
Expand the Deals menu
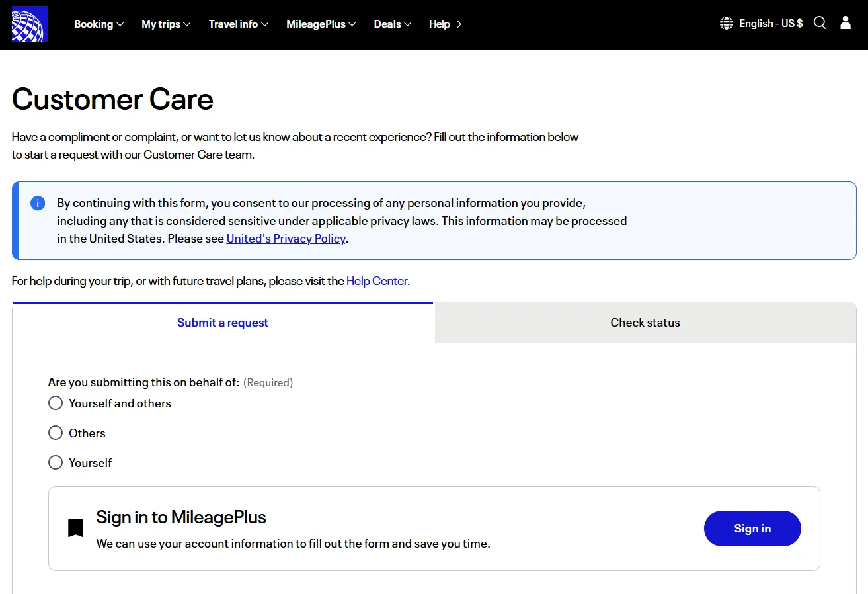tap(393, 24)
